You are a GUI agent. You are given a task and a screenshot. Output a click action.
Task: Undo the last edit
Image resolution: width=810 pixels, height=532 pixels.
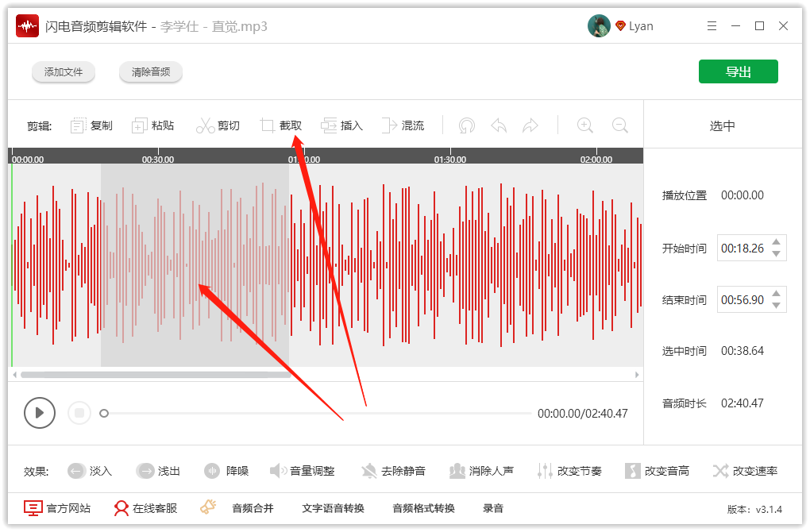pos(499,125)
